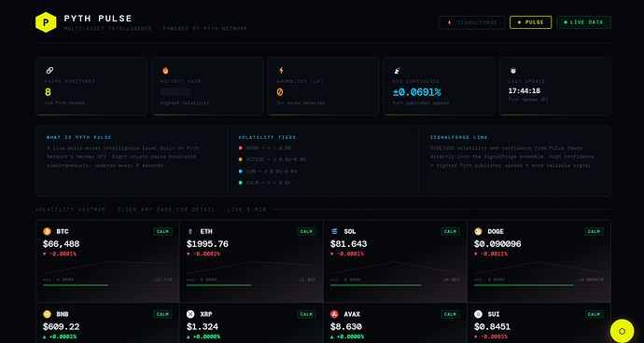
Task: Click the blue LOW volatility tier dot
Action: [x=240, y=171]
